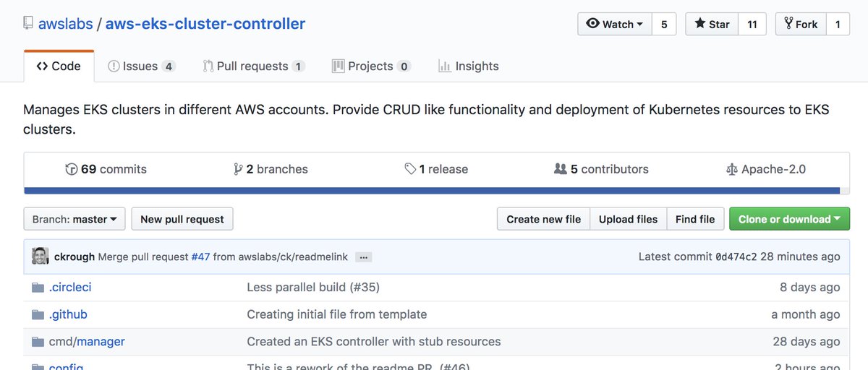Open the Apache-2.0 license link
The width and height of the screenshot is (868, 370).
click(766, 169)
